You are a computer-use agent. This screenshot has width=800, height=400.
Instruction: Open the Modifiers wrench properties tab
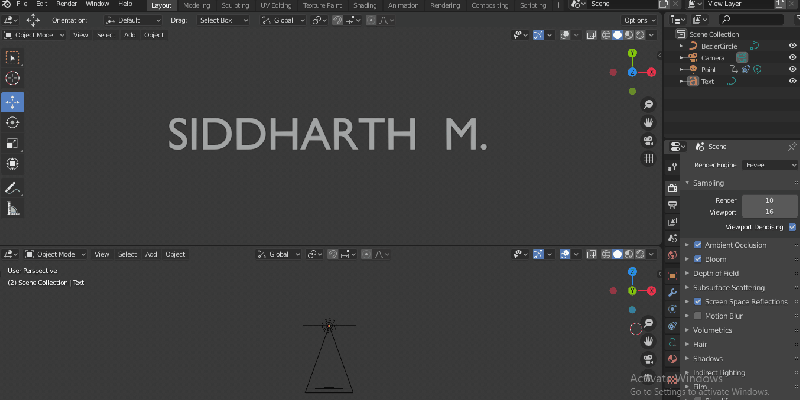click(x=672, y=292)
